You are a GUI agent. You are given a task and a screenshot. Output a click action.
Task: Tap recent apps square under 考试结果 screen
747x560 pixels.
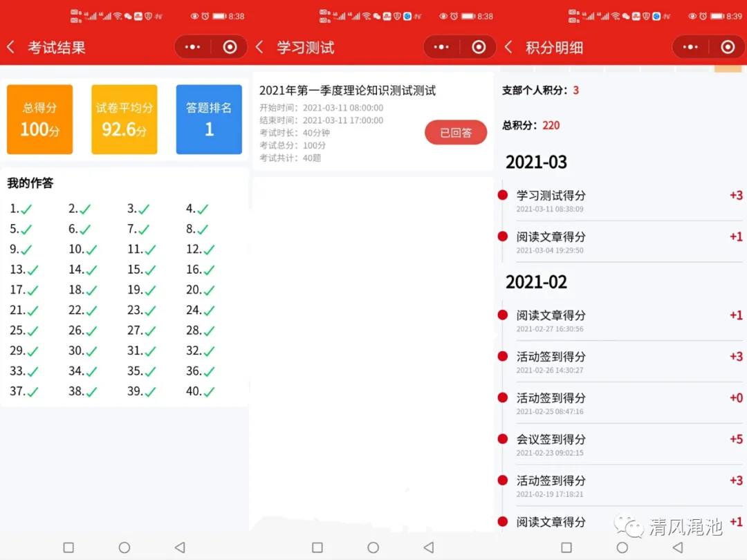tap(68, 548)
